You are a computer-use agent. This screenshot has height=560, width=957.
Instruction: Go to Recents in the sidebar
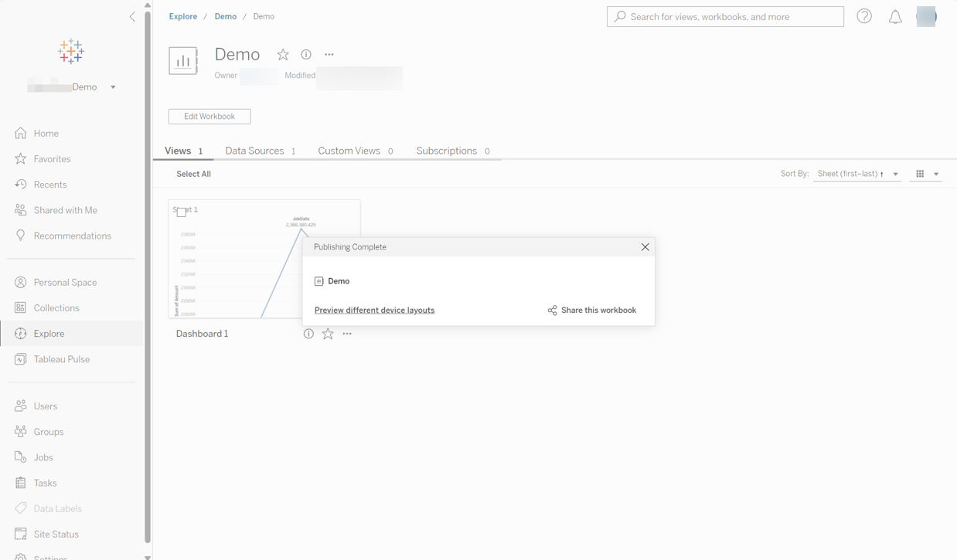point(49,184)
